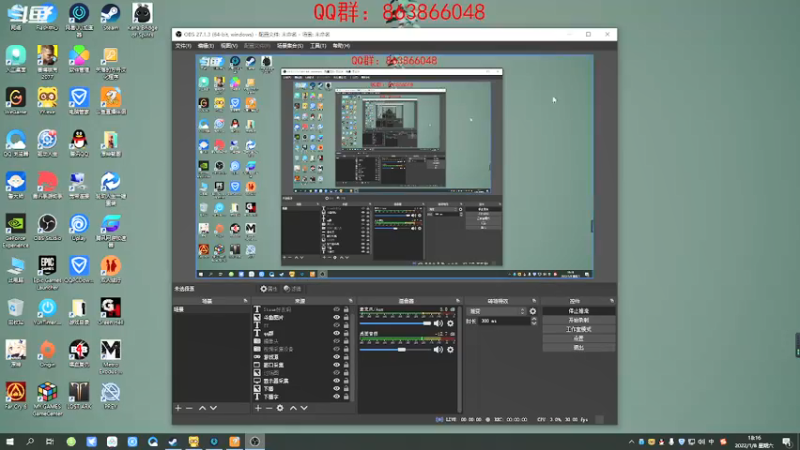
Task: Open the 文件(F) menu in OBS
Action: 183,46
